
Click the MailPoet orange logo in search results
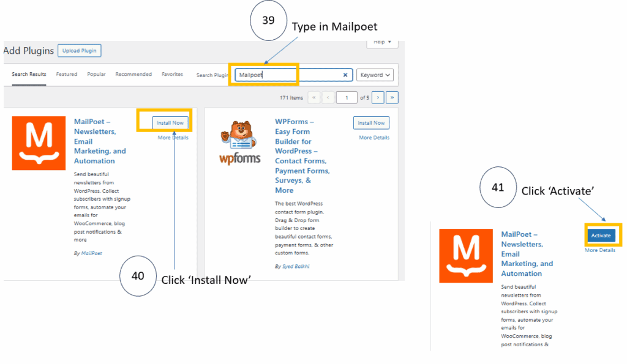click(x=39, y=143)
